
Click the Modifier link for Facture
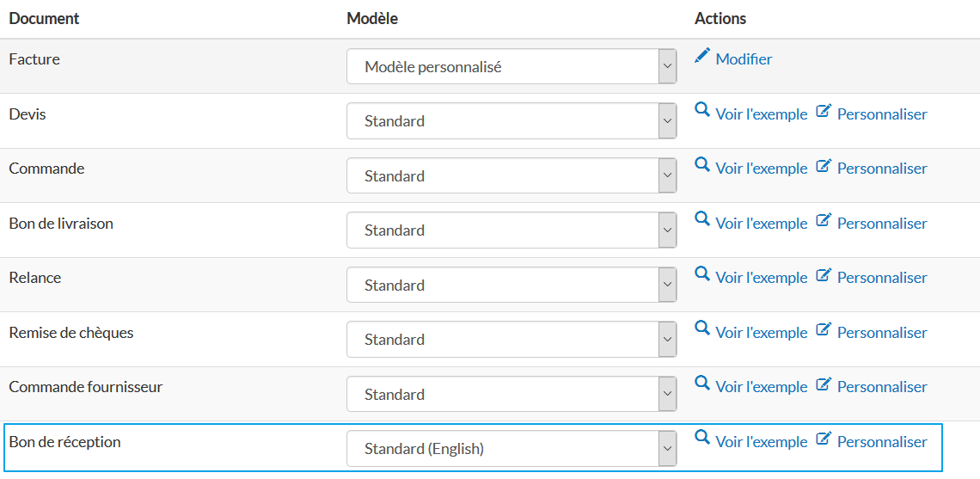pyautogui.click(x=744, y=59)
